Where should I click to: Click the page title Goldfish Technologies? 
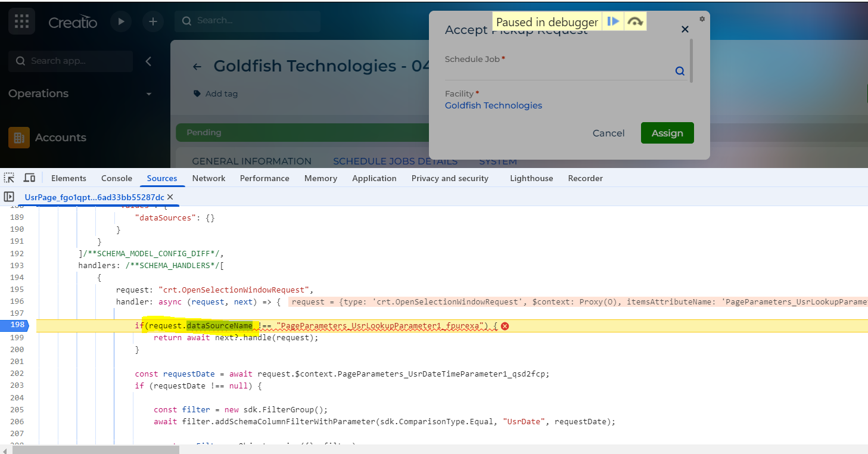point(322,66)
